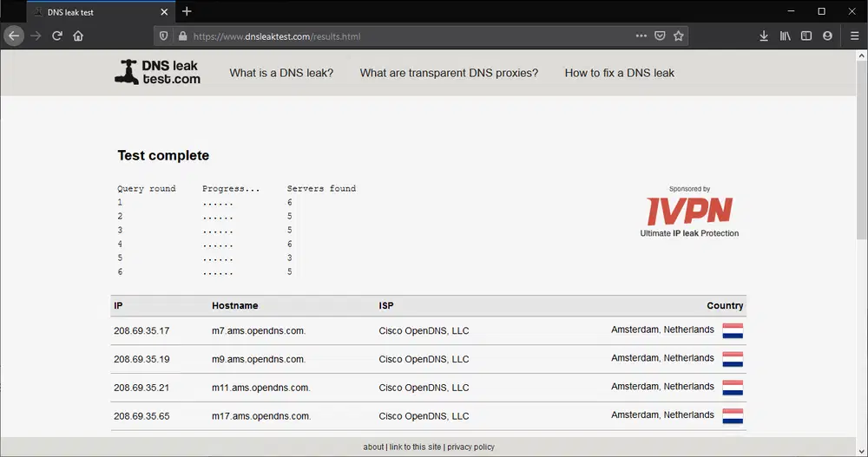Click hostname m7.ams.opendns.com.
The height and width of the screenshot is (457, 868).
(259, 331)
